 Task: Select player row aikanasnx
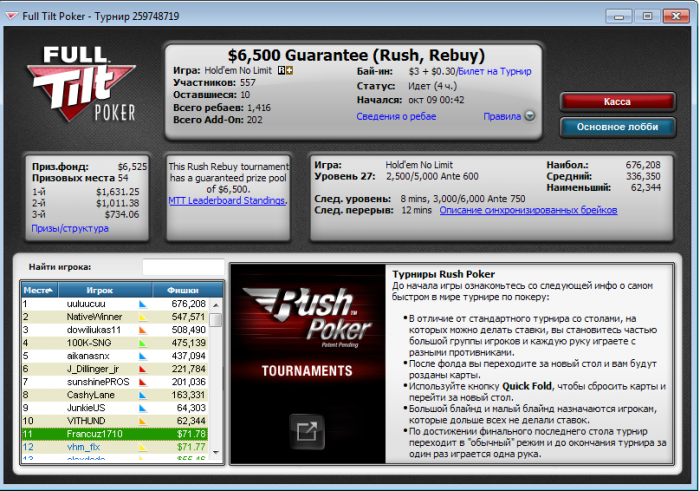coord(115,356)
